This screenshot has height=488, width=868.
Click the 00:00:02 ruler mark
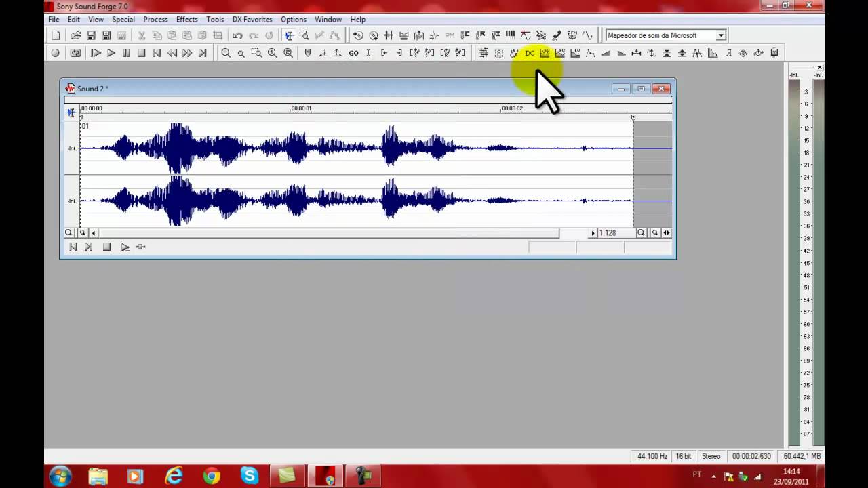(512, 108)
